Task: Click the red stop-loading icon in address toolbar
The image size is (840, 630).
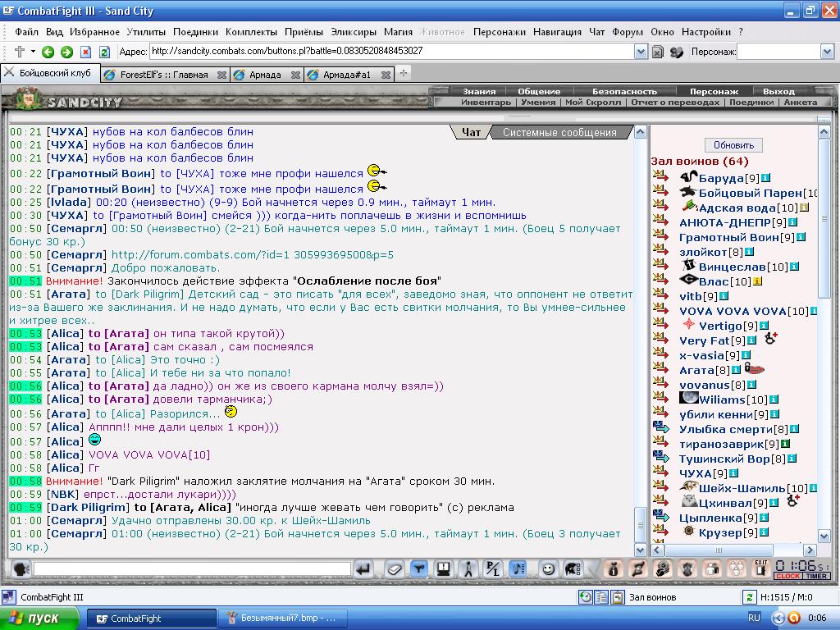Action: (85, 52)
